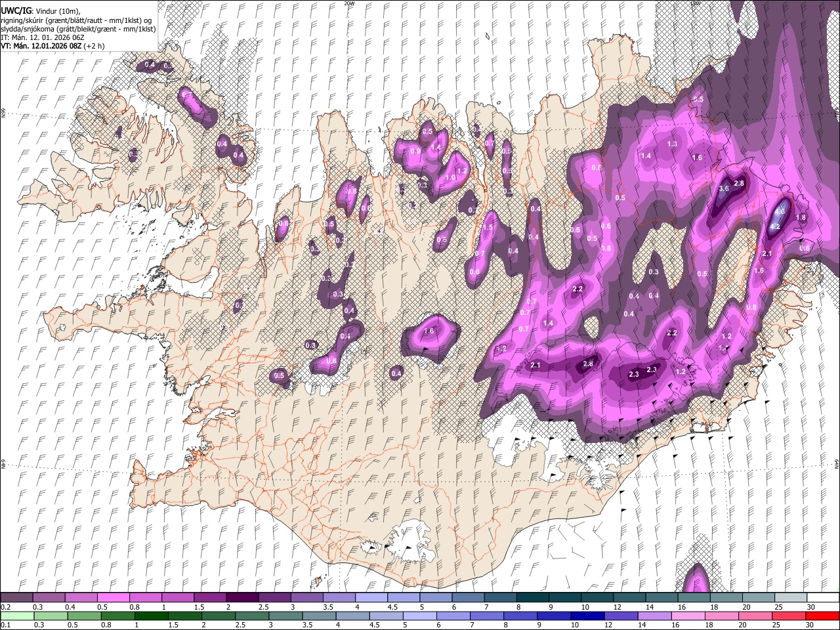Click the 1.0 precipitation value on the map

point(451,177)
